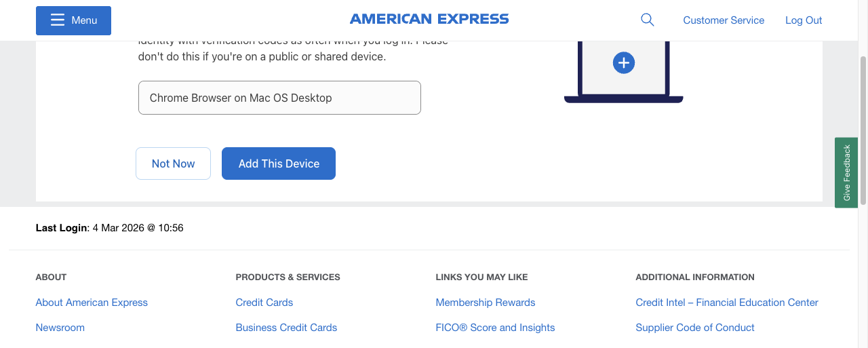Viewport: 868px width, 348px height.
Task: Click into the device name field
Action: point(279,98)
